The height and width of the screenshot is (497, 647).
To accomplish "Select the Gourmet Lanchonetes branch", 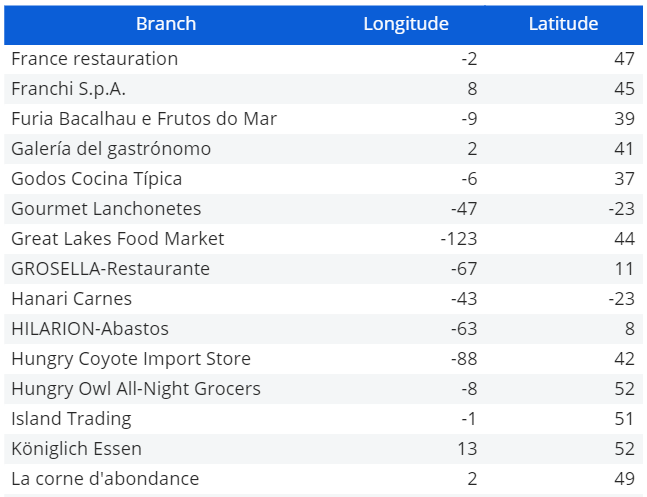I will coord(106,209).
